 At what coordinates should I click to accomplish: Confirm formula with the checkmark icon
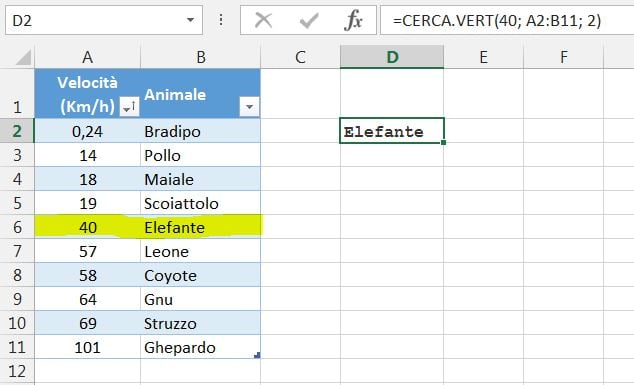tap(309, 20)
